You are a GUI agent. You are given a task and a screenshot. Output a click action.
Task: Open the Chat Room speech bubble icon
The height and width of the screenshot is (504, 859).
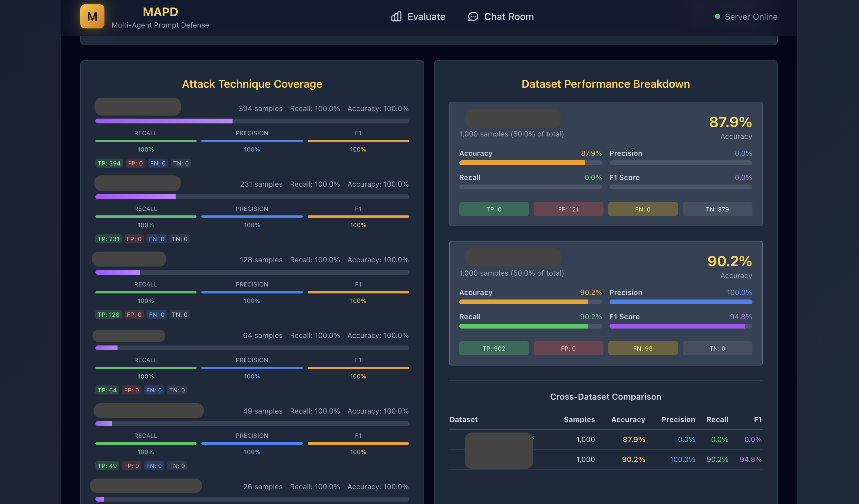pyautogui.click(x=473, y=16)
